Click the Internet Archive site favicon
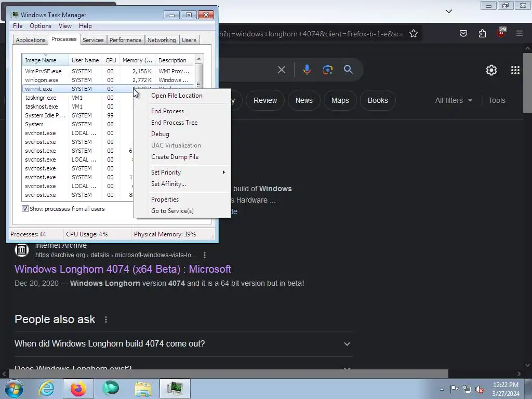This screenshot has width=532, height=399. click(x=22, y=250)
